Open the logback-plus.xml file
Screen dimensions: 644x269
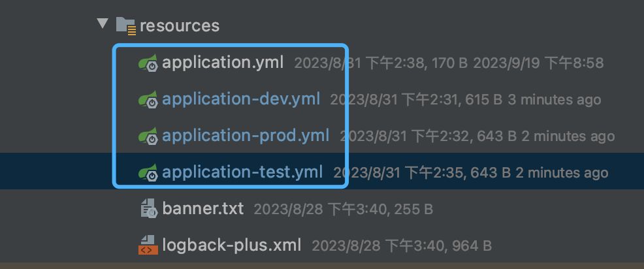tap(232, 245)
